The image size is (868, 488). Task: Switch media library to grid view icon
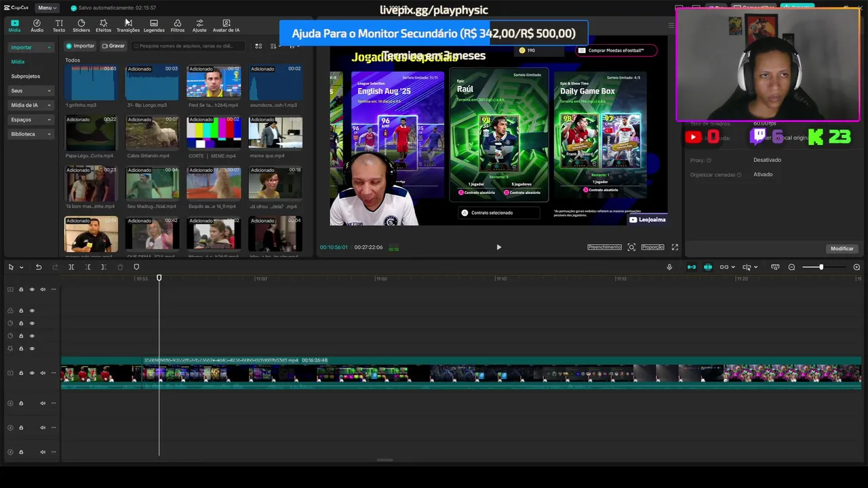click(x=258, y=46)
